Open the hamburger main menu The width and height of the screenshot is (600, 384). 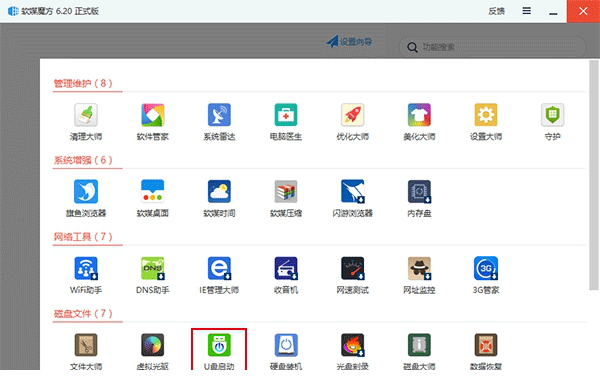click(x=527, y=11)
